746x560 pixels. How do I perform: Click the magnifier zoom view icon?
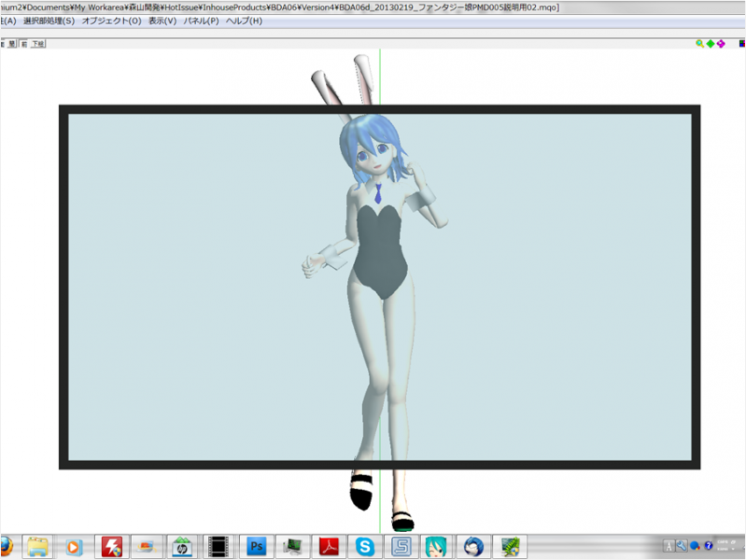(700, 43)
